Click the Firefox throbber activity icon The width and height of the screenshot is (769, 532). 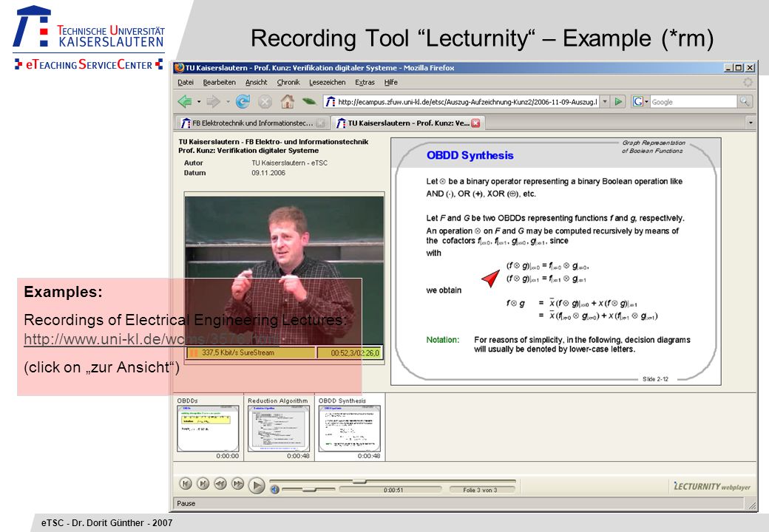[x=748, y=82]
